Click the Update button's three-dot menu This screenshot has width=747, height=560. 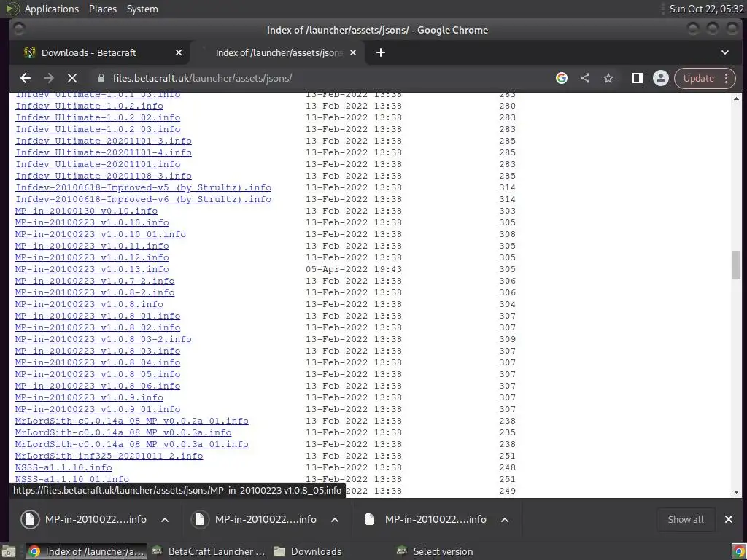pos(727,78)
